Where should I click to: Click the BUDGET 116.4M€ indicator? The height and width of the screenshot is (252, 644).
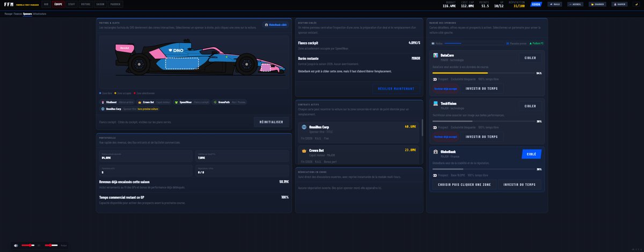[x=449, y=4]
